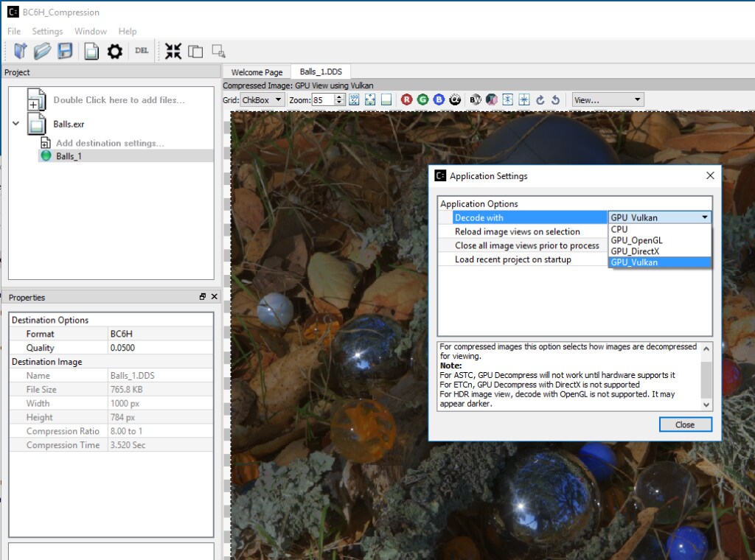
Task: Click the rotate clockwise image icon
Action: (x=540, y=99)
